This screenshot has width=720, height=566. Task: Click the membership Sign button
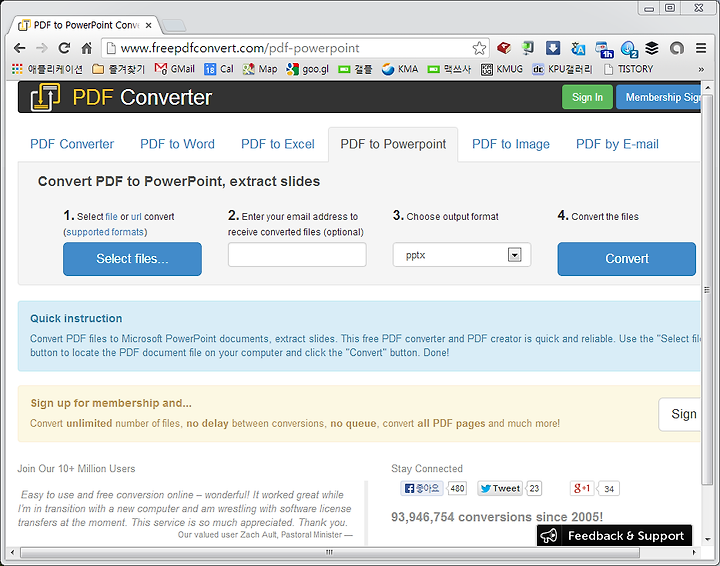(680, 414)
